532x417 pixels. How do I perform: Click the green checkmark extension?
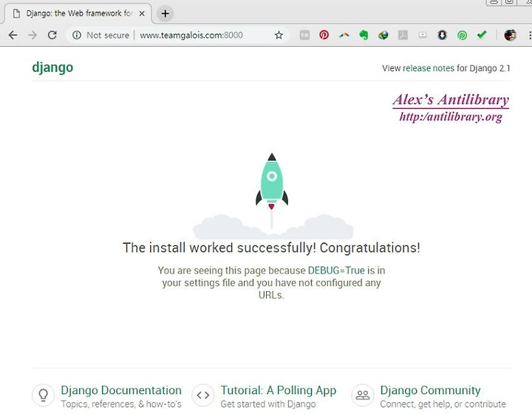(x=482, y=35)
